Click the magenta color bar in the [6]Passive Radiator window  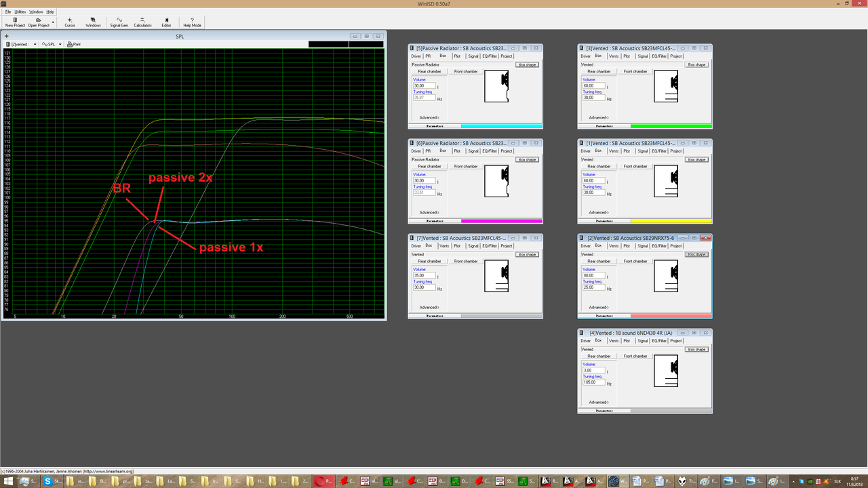(x=502, y=221)
